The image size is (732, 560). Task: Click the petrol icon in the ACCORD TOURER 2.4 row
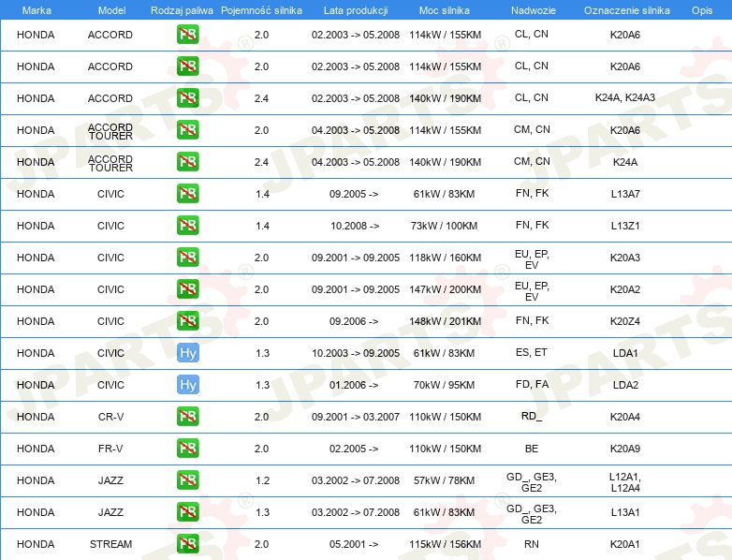[x=187, y=162]
